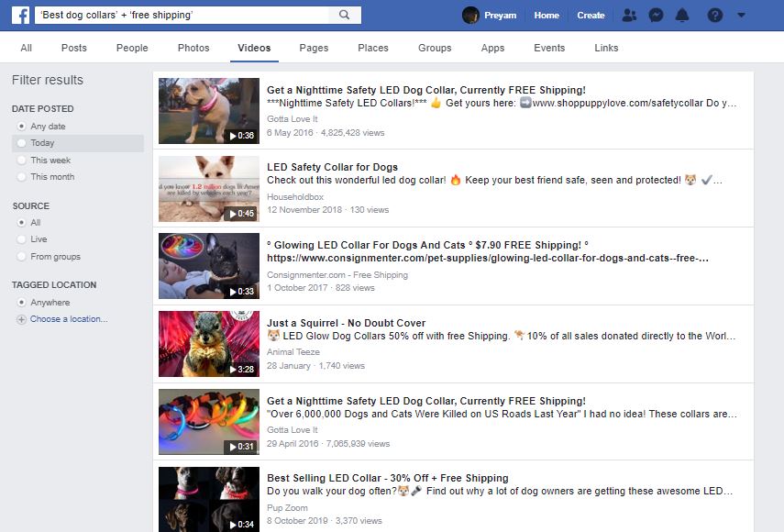Click the Facebook logo icon
784x532 pixels.
(x=20, y=15)
